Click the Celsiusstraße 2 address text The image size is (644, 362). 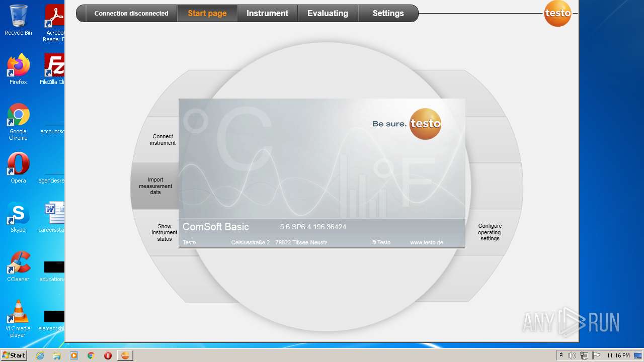coord(251,242)
